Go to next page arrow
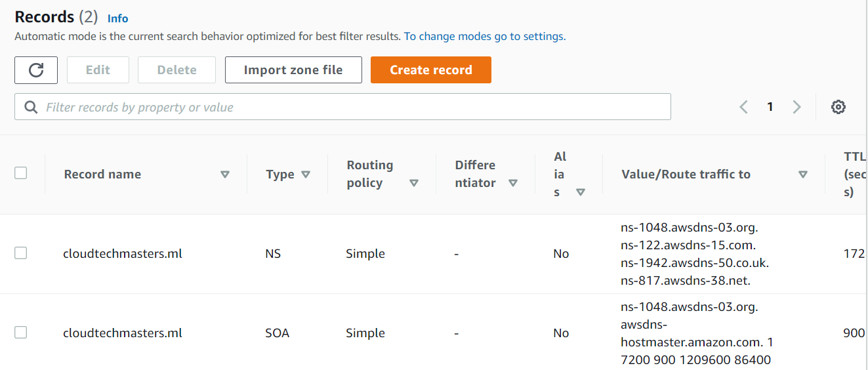868x370 pixels. 796,107
